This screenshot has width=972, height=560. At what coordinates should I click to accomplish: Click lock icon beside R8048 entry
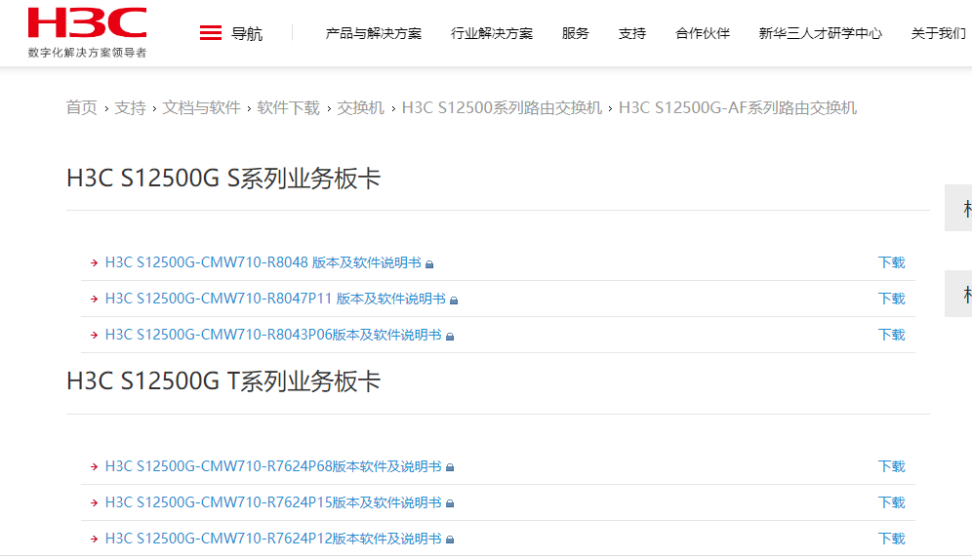pyautogui.click(x=429, y=264)
